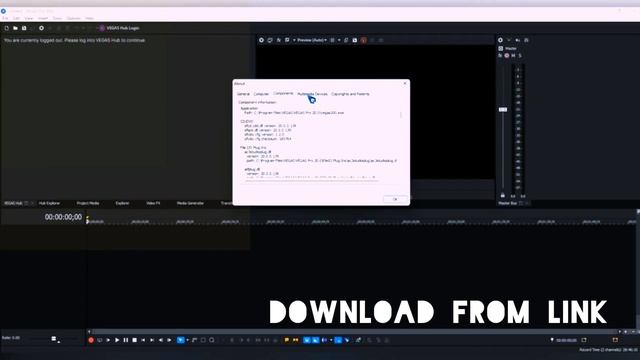
Task: Toggle preview on external monitor
Action: (270, 40)
